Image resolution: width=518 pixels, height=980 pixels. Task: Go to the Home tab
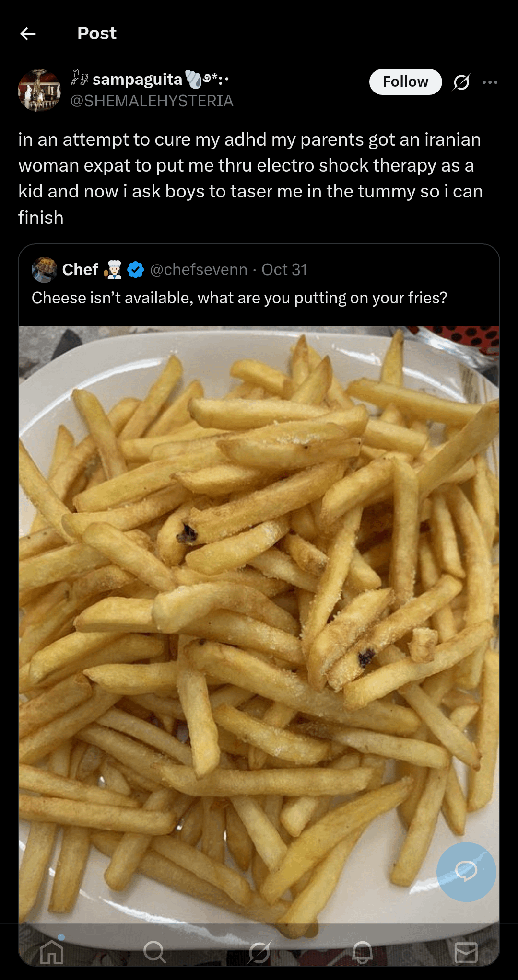point(52,952)
